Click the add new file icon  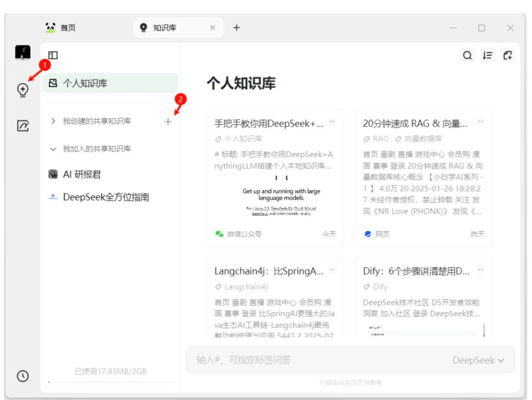[508, 55]
